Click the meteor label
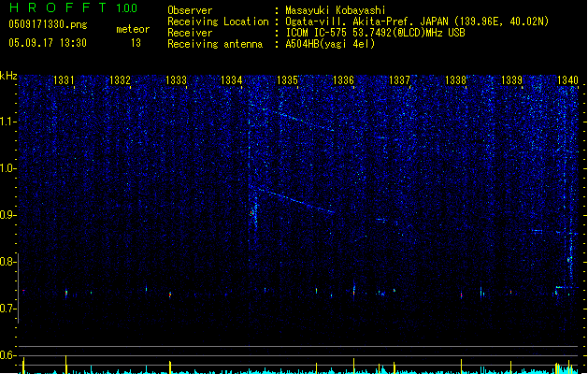Image resolution: width=588 pixels, height=374 pixels. (133, 29)
